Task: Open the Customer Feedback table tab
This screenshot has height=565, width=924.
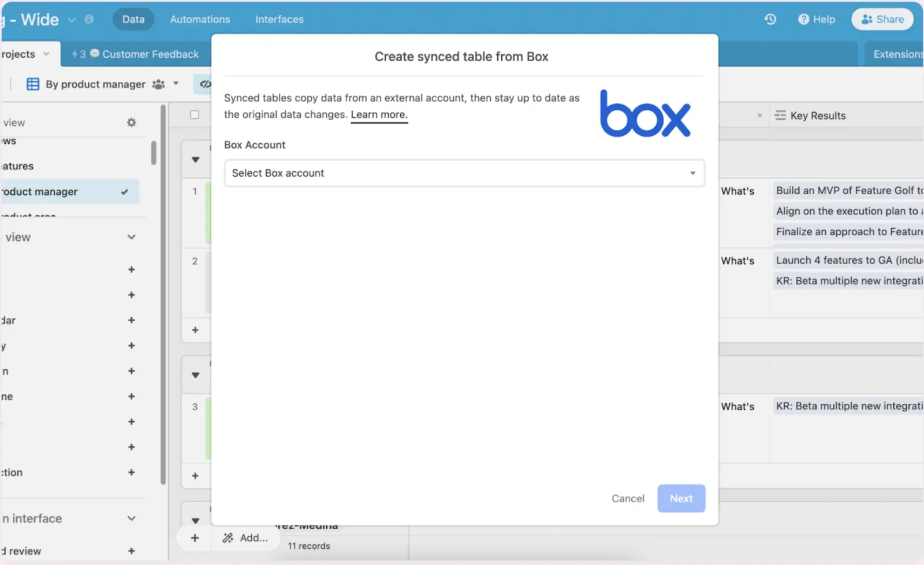Action: tap(135, 54)
